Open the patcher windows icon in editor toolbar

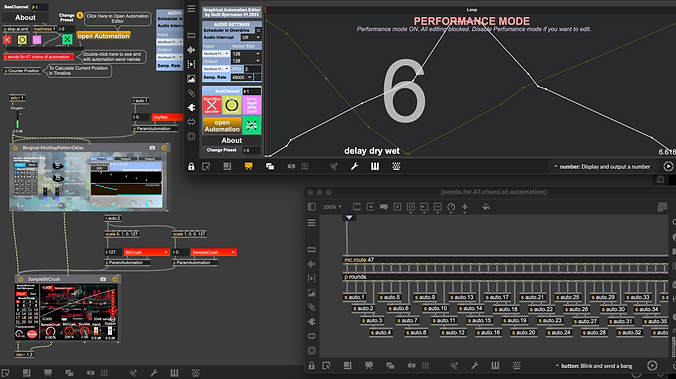[270, 166]
